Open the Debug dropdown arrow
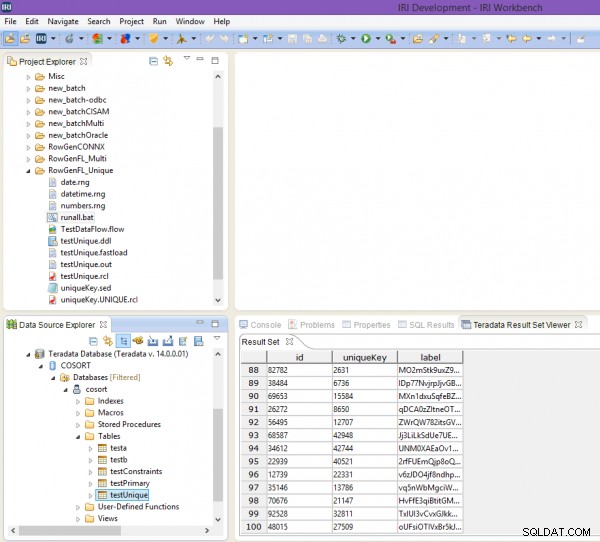This screenshot has height=542, width=600. pos(353,38)
